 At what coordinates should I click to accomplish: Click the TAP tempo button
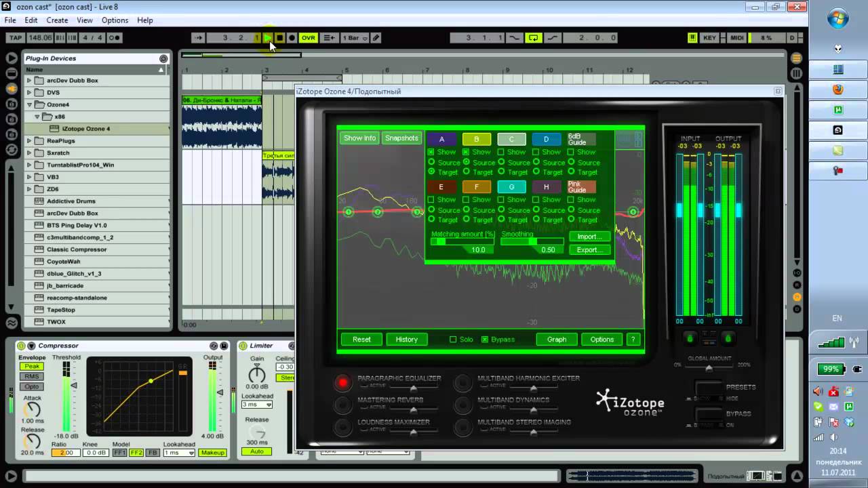point(15,38)
